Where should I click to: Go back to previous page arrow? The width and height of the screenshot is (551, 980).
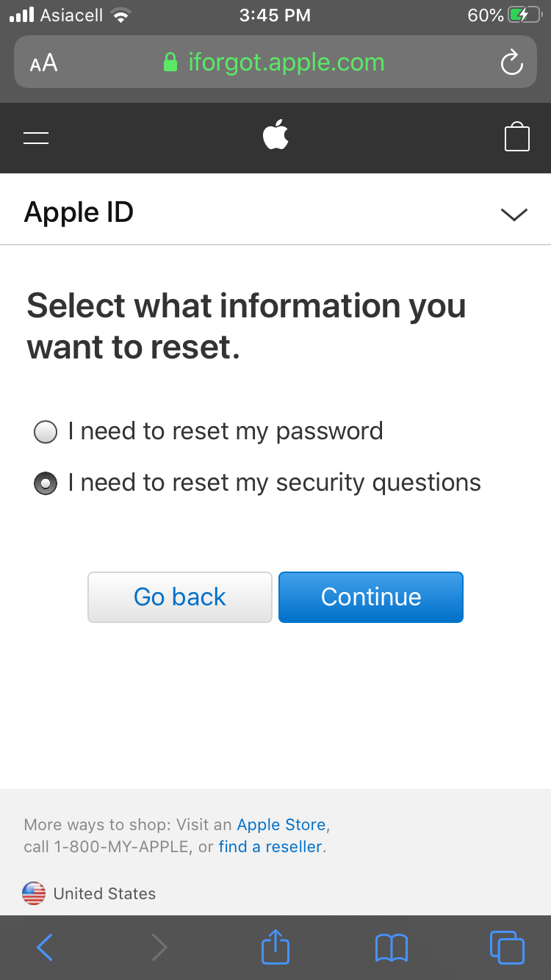point(45,947)
